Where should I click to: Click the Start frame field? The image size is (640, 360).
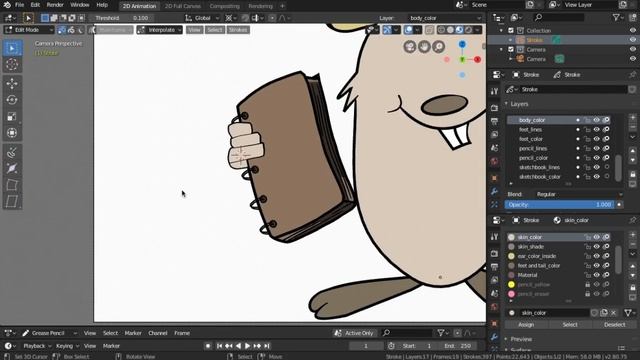(417, 346)
